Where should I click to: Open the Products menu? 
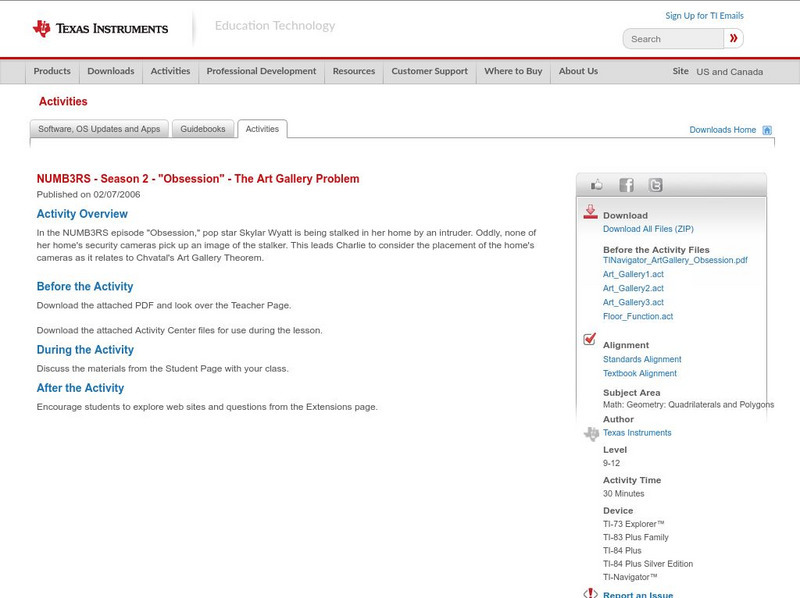tap(52, 71)
